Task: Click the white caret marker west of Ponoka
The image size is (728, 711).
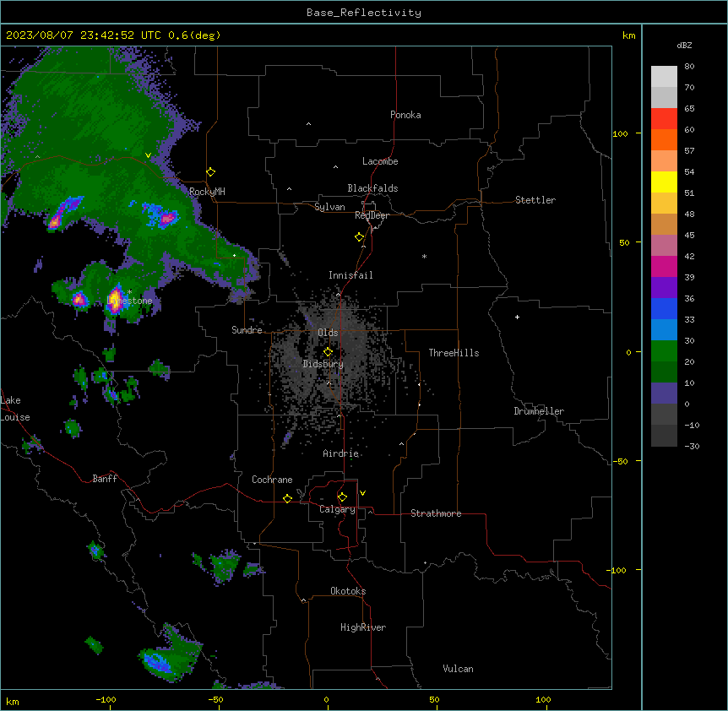Action: (x=309, y=124)
